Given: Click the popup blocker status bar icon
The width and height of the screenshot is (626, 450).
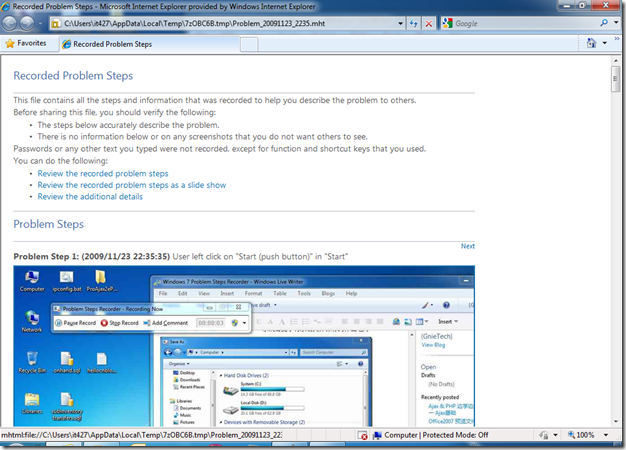Looking at the screenshot, I should click(x=363, y=435).
